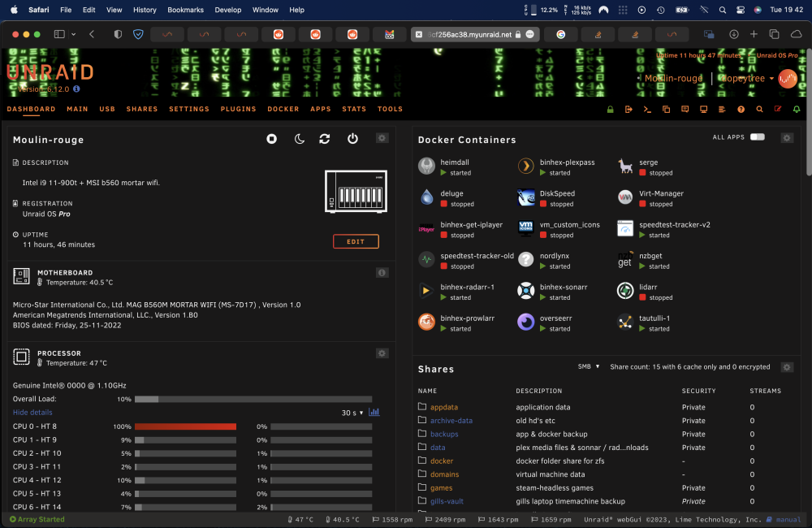Open the web terminal icon

[647, 110]
